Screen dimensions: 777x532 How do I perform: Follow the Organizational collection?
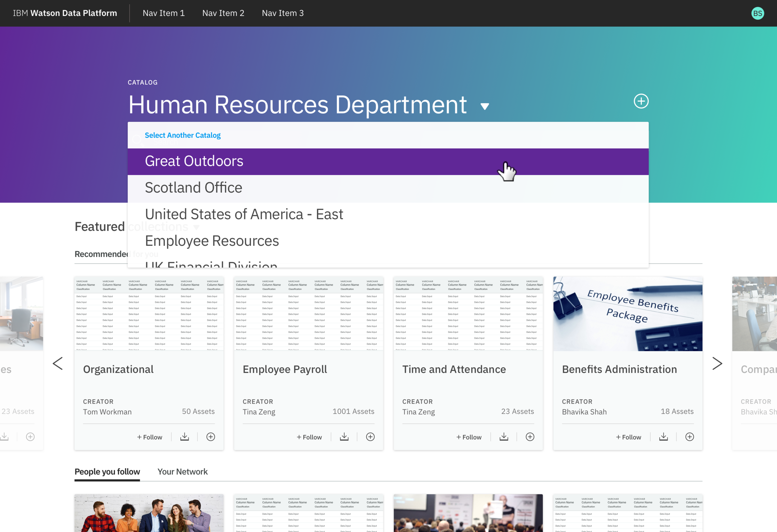(149, 437)
